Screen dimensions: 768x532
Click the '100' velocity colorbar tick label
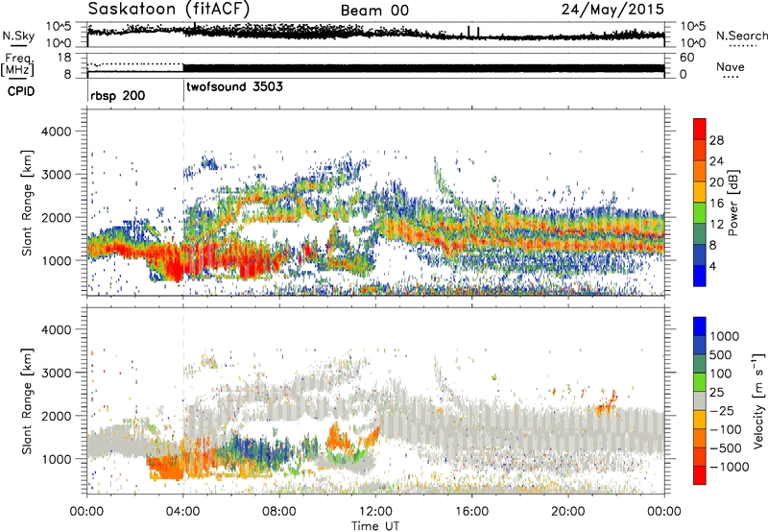(721, 374)
